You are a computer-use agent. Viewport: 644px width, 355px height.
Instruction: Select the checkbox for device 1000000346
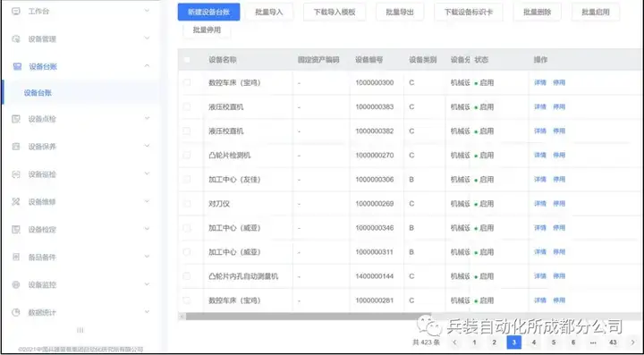(187, 228)
